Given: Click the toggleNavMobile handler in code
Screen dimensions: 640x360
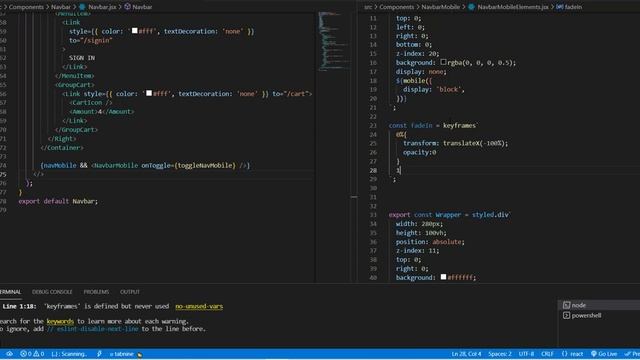Looking at the screenshot, I should [x=206, y=165].
